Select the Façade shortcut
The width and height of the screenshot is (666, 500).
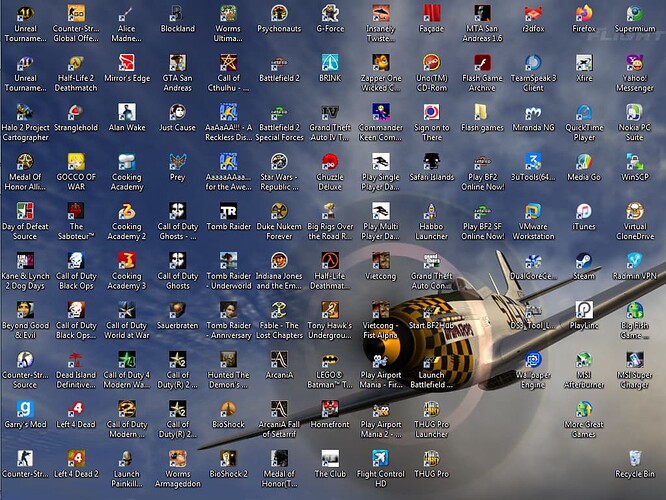tap(431, 20)
